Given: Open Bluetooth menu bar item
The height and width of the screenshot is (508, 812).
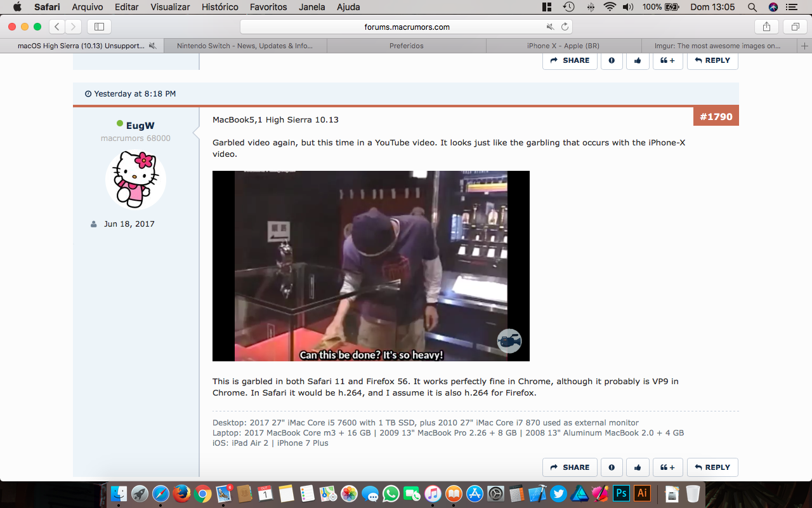Looking at the screenshot, I should tap(591, 7).
